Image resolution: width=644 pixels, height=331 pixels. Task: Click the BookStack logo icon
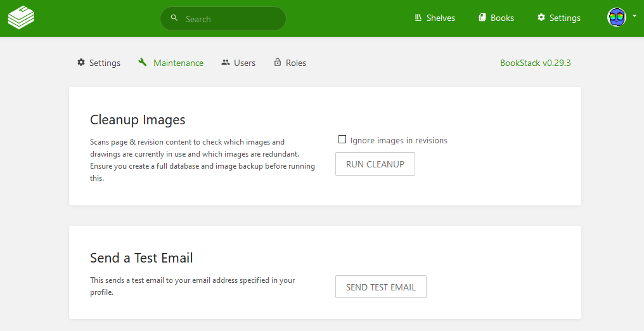tap(21, 18)
